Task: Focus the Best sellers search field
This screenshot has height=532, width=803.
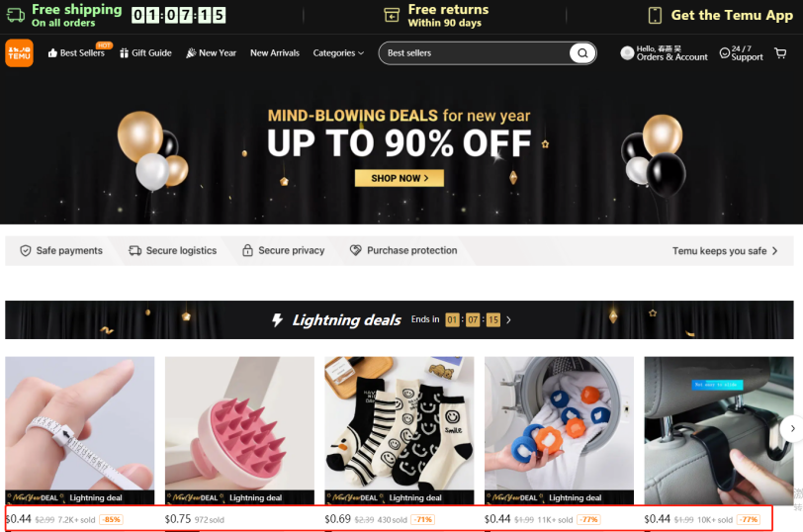Action: pos(474,52)
